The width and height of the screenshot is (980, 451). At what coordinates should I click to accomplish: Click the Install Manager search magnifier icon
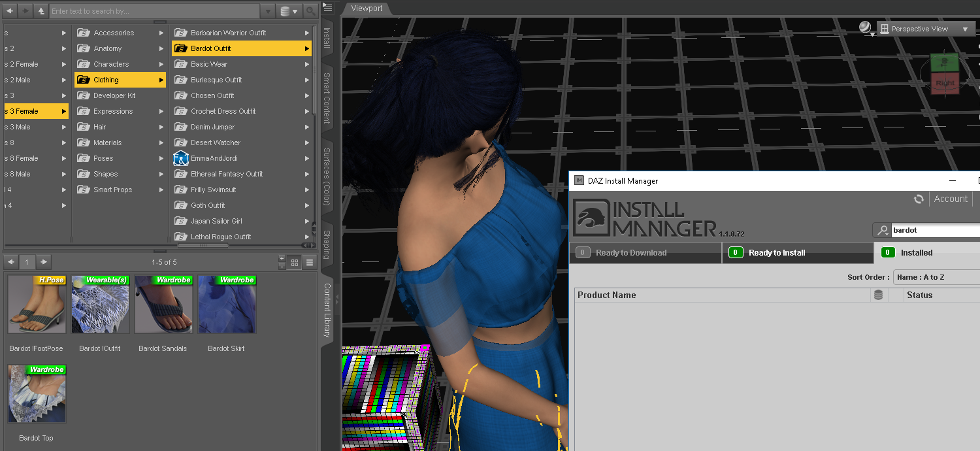[883, 230]
